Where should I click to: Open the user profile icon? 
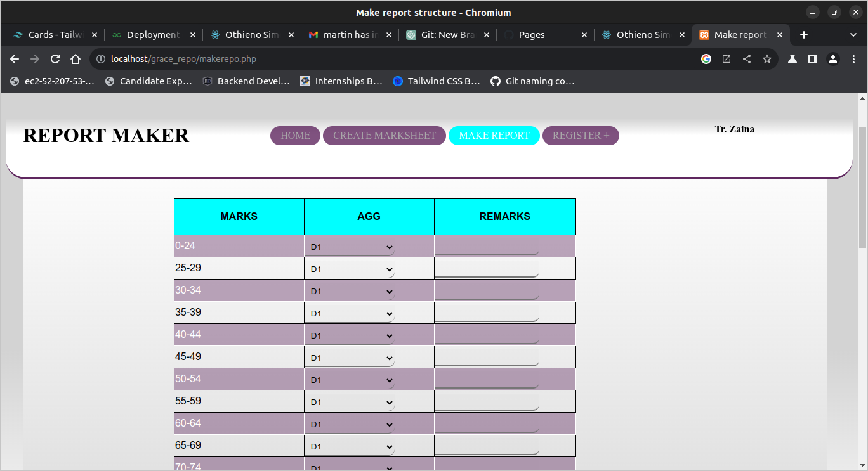pyautogui.click(x=833, y=59)
